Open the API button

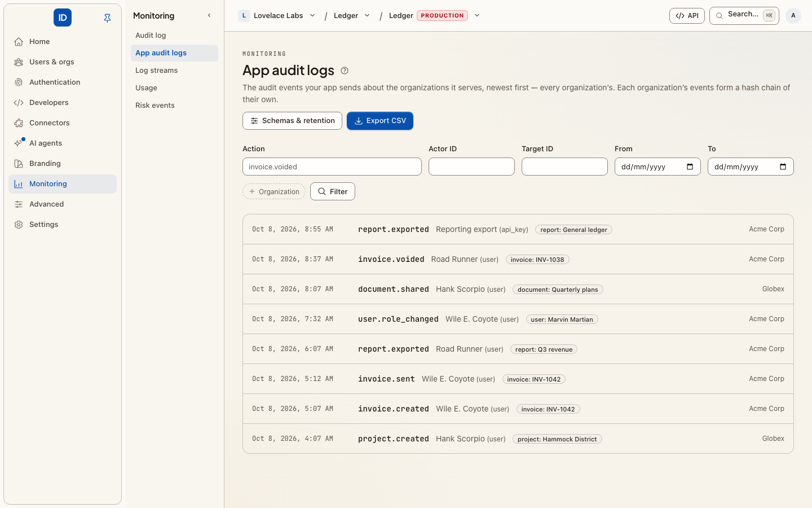[687, 16]
